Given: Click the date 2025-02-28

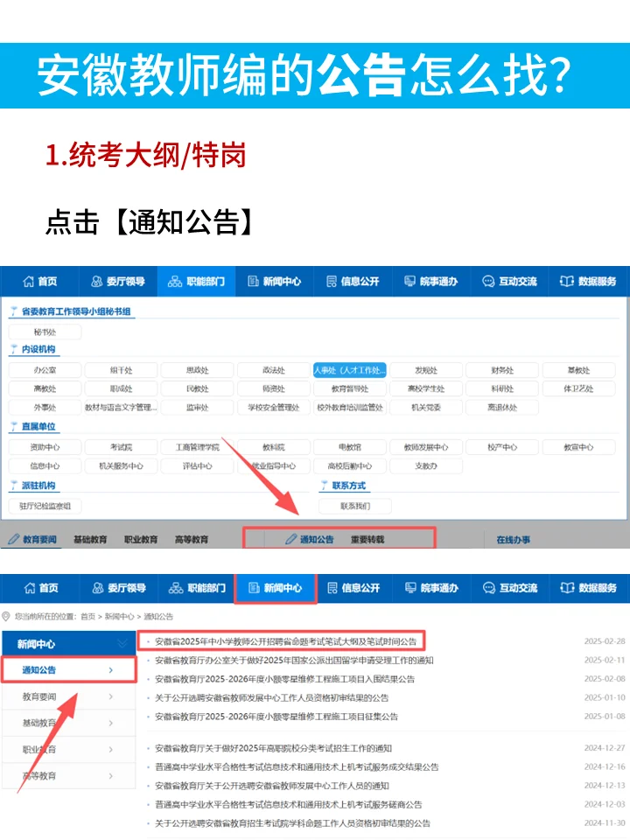Looking at the screenshot, I should 605,641.
